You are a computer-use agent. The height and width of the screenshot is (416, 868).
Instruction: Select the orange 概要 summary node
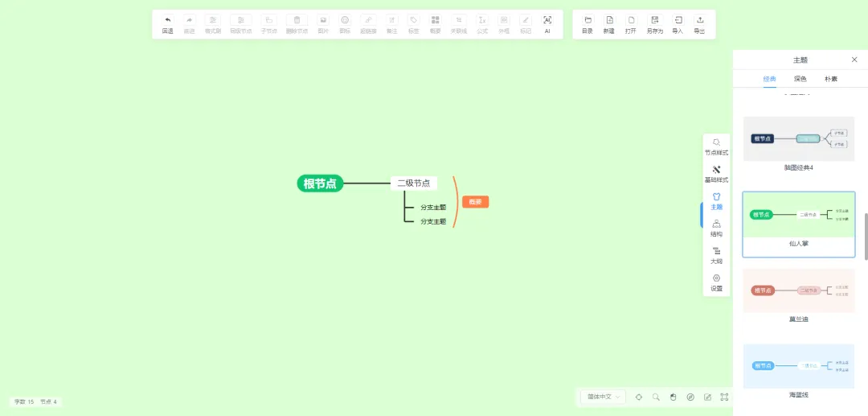coord(476,202)
